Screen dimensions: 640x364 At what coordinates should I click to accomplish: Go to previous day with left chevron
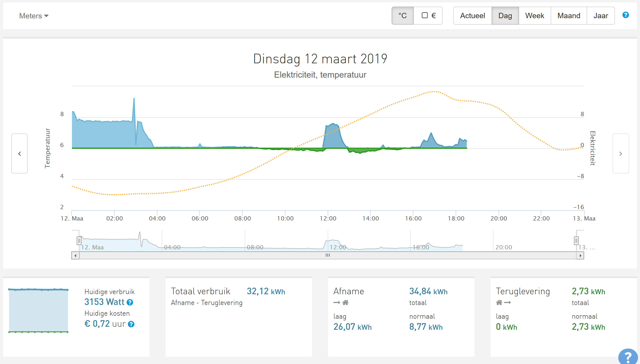click(x=19, y=154)
